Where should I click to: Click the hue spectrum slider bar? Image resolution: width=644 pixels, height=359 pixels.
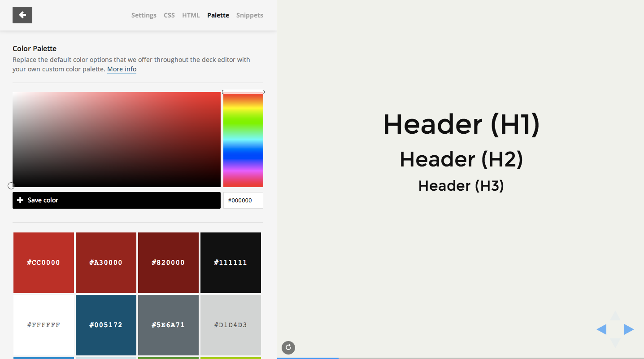coord(243,140)
